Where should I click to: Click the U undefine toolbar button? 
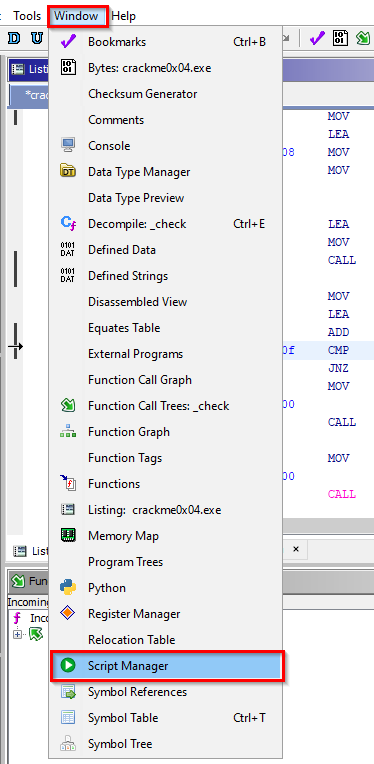37,38
